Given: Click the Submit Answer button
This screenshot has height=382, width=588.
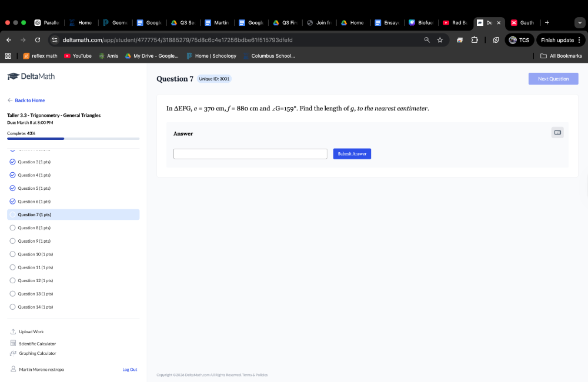Looking at the screenshot, I should tap(352, 154).
